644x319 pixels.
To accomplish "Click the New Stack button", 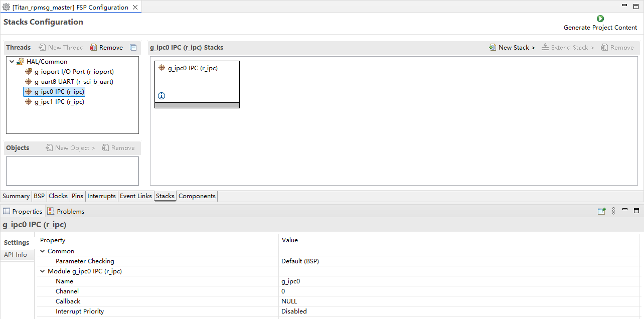I will coord(512,48).
